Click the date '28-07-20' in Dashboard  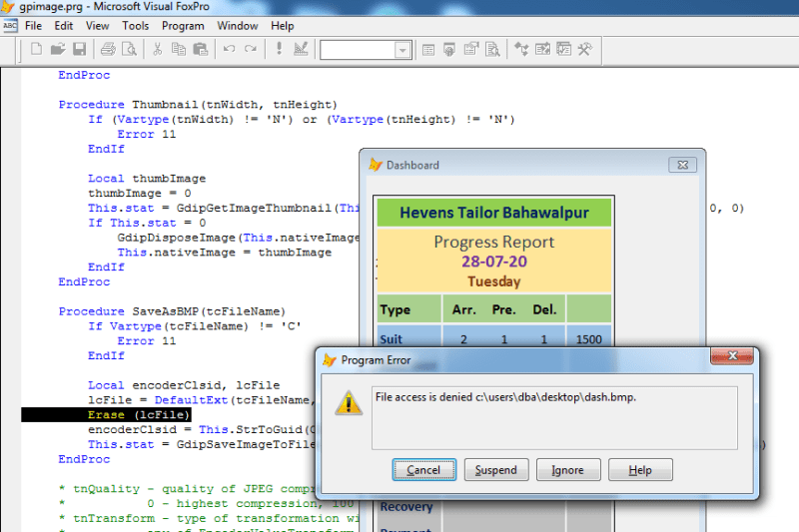pyautogui.click(x=494, y=262)
